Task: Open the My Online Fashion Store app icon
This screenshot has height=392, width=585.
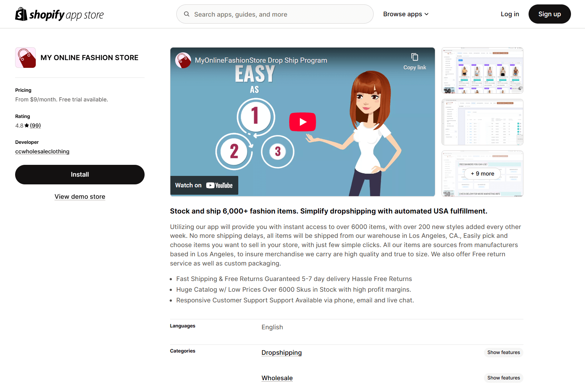Action: (x=25, y=58)
